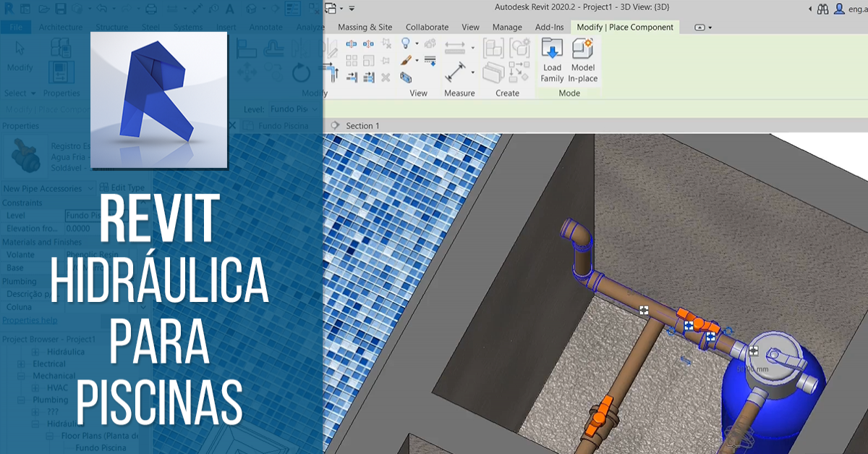The width and height of the screenshot is (868, 454).
Task: Select the Move tool icon
Action: pyautogui.click(x=247, y=72)
